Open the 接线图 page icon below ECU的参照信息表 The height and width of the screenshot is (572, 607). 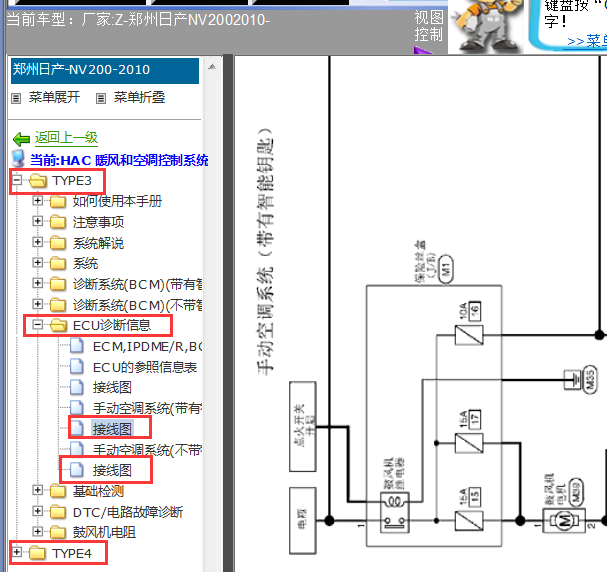[x=77, y=387]
